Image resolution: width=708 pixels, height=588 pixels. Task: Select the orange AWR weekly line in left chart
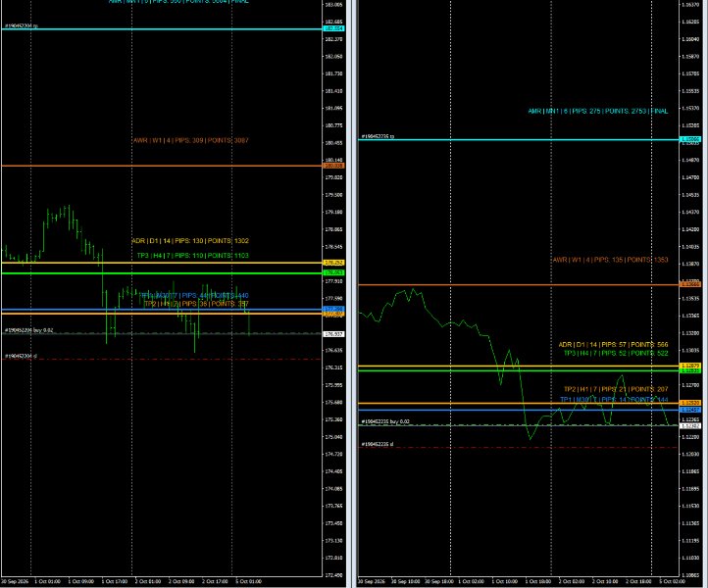coord(162,166)
